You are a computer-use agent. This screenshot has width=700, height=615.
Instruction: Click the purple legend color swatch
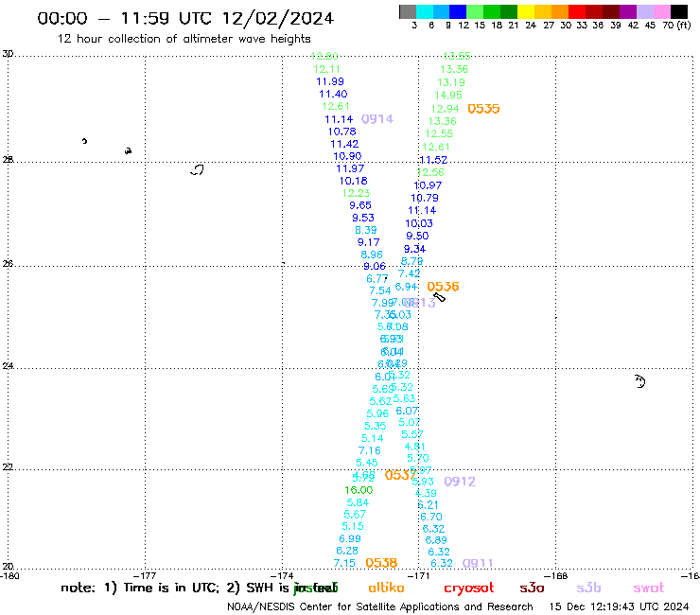(628, 11)
